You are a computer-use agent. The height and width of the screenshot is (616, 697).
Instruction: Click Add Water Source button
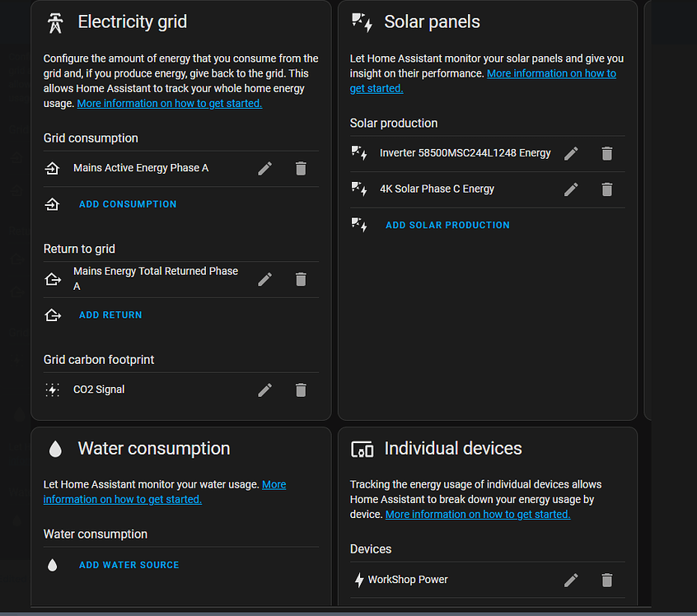point(129,565)
